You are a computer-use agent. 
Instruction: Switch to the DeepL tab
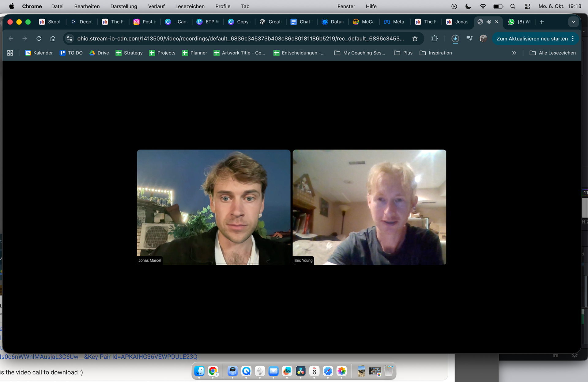click(x=81, y=22)
